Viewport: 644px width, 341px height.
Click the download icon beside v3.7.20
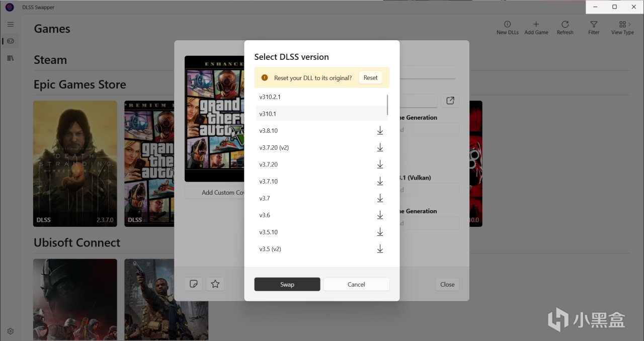pyautogui.click(x=380, y=164)
